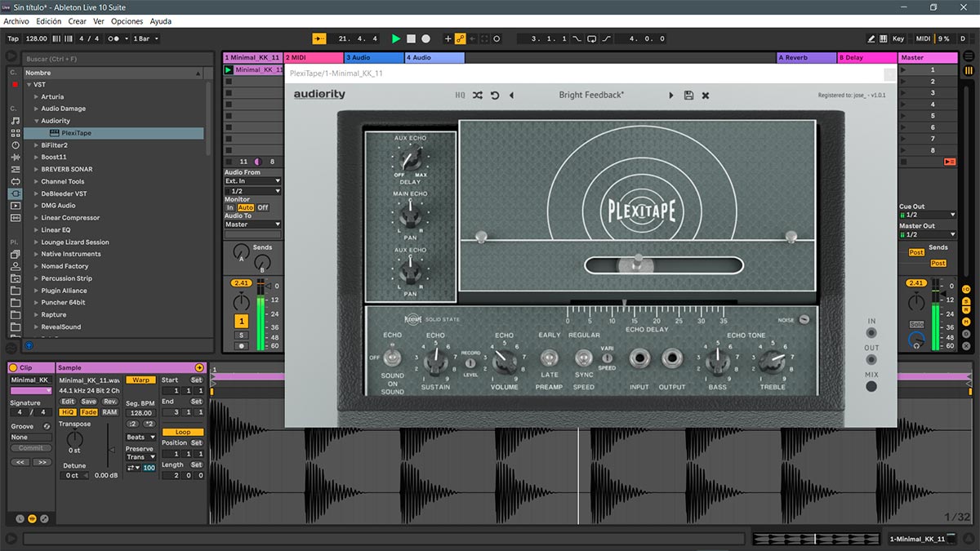980x551 pixels.
Task: Click the Transpose knob in Sample box
Action: click(x=75, y=438)
